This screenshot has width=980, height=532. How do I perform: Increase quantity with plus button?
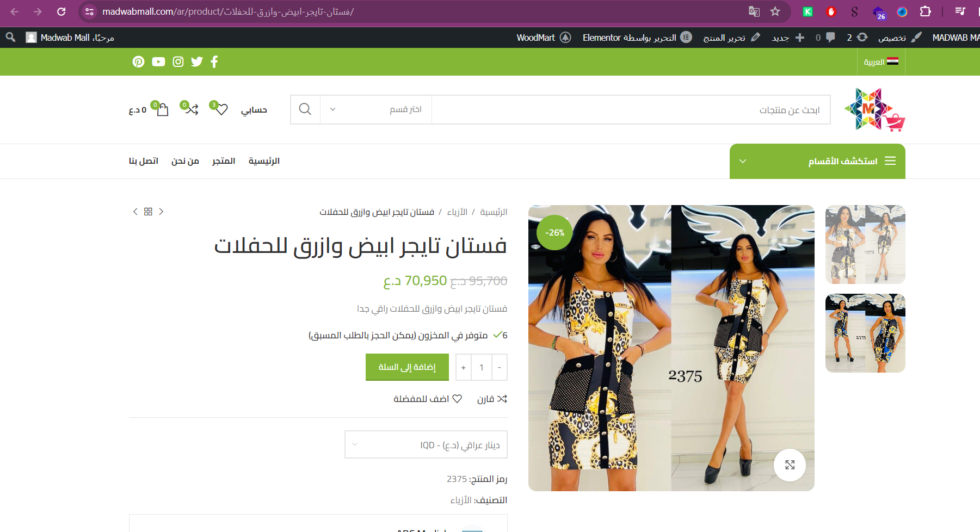point(463,368)
